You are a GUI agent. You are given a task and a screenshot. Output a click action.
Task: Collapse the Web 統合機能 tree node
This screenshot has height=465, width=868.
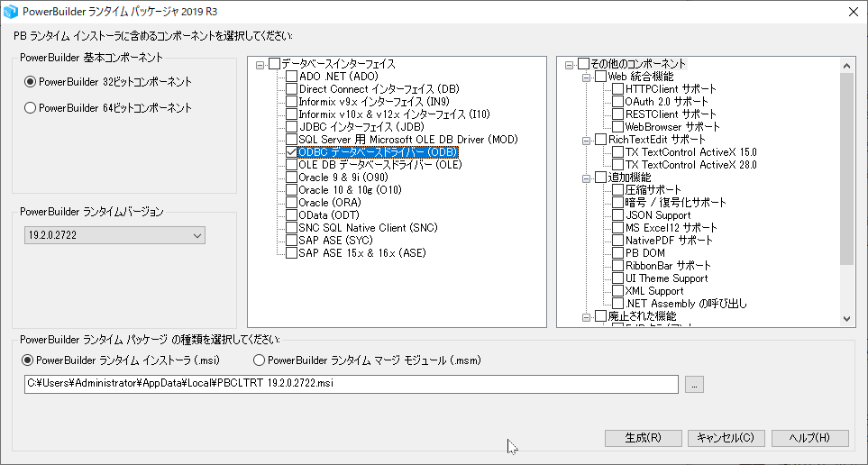pos(587,77)
